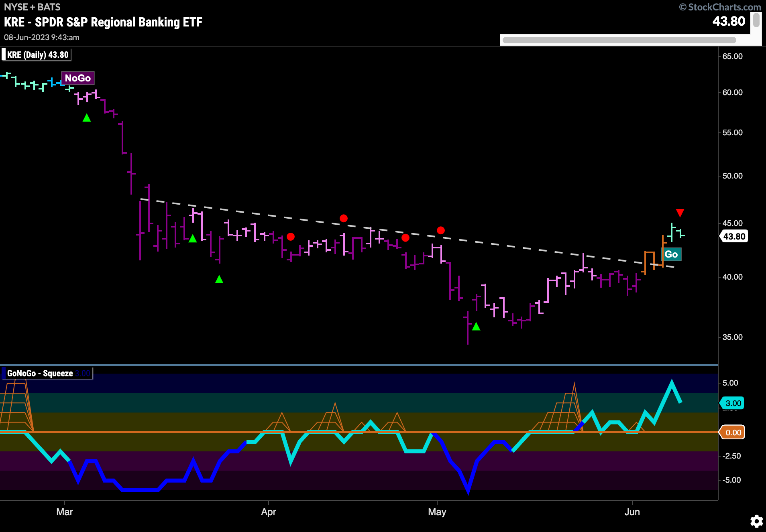Click the 45.00 price axis label

[733, 223]
